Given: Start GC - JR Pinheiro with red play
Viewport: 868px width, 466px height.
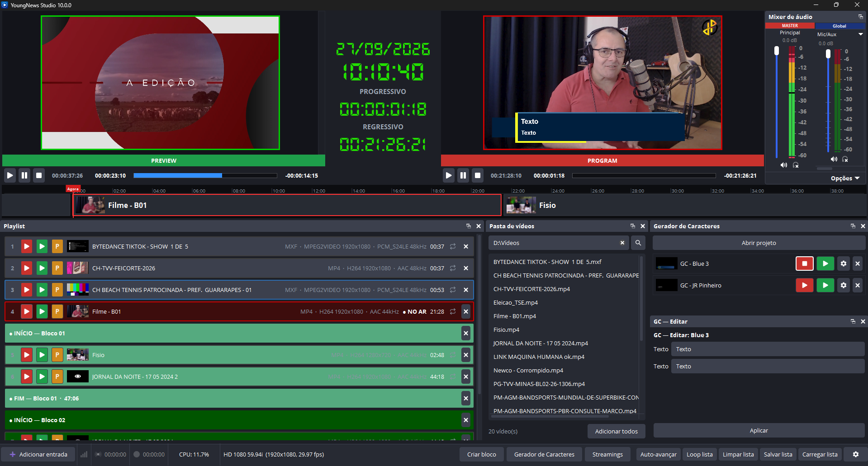Looking at the screenshot, I should tap(805, 285).
